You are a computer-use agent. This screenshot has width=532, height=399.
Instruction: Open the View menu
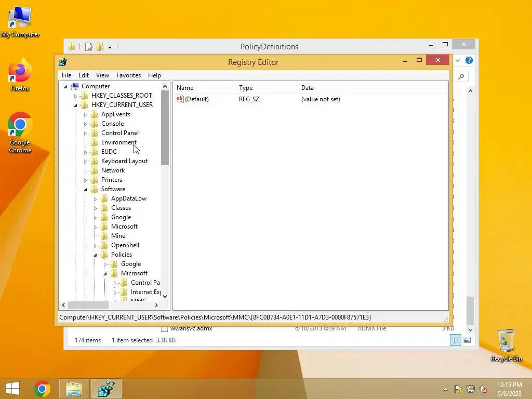[102, 75]
